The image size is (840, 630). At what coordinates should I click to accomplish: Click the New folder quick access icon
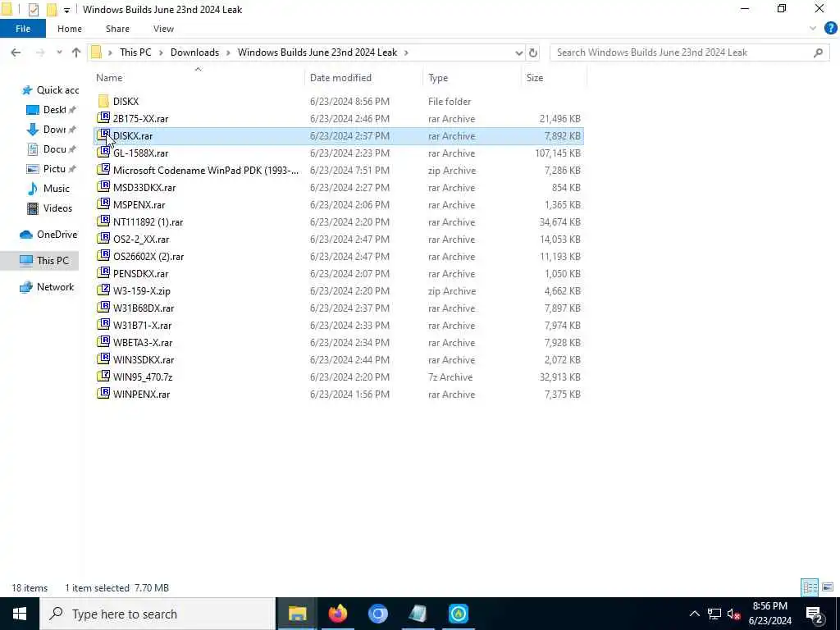click(x=52, y=9)
